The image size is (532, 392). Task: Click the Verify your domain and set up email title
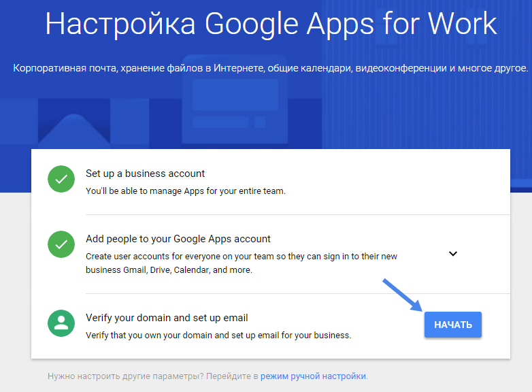coord(167,318)
